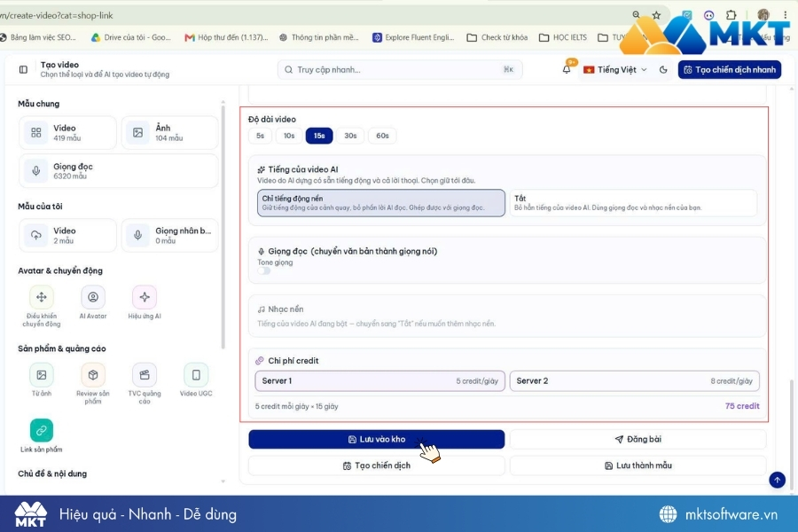Click the scroll-to-top arrow button
The image size is (798, 532).
pos(777,480)
